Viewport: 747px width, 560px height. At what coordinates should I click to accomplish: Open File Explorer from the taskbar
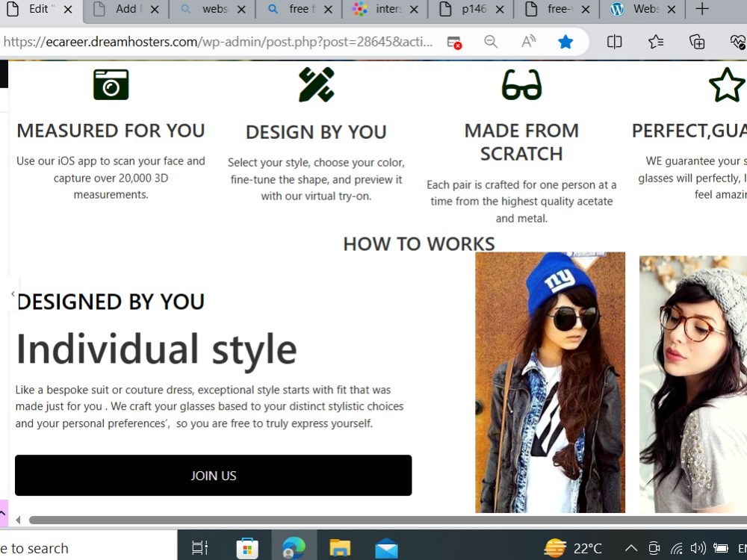click(340, 548)
